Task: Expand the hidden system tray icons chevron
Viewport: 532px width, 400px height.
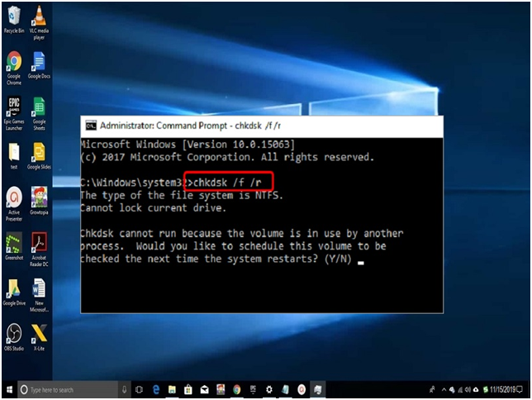Action: (444, 389)
